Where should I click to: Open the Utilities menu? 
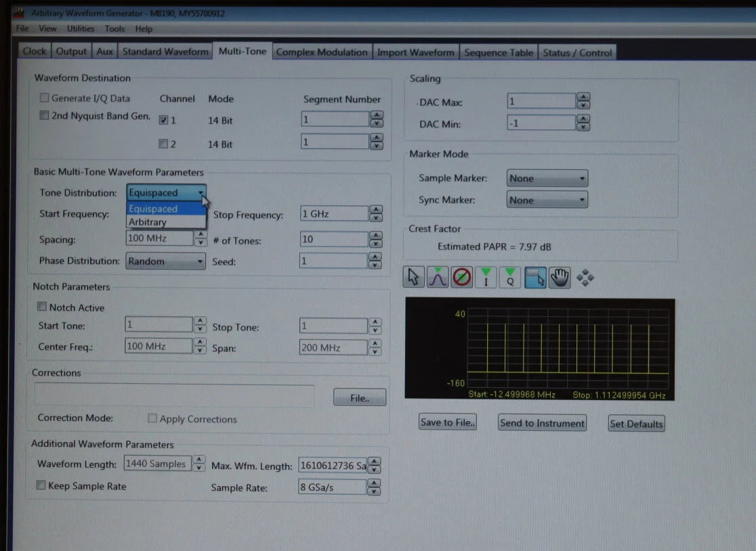coord(81,28)
